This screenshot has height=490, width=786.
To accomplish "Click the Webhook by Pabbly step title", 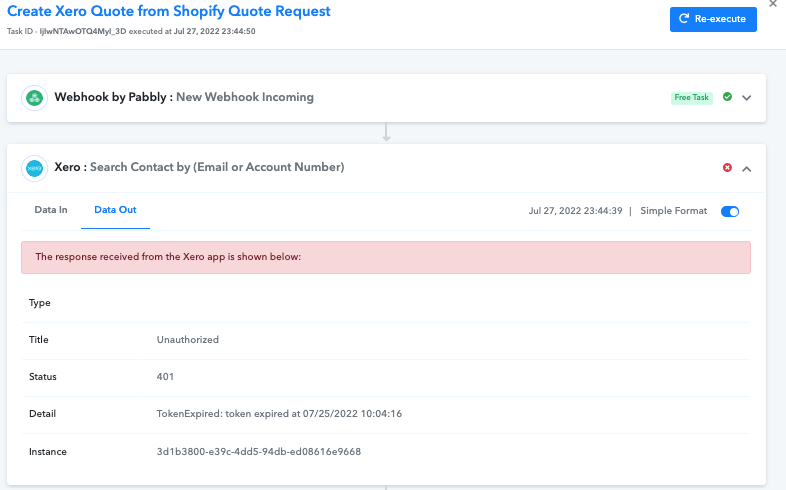I will point(184,97).
